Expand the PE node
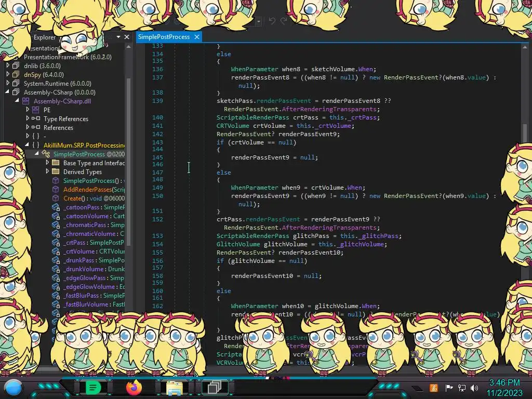 click(x=28, y=110)
